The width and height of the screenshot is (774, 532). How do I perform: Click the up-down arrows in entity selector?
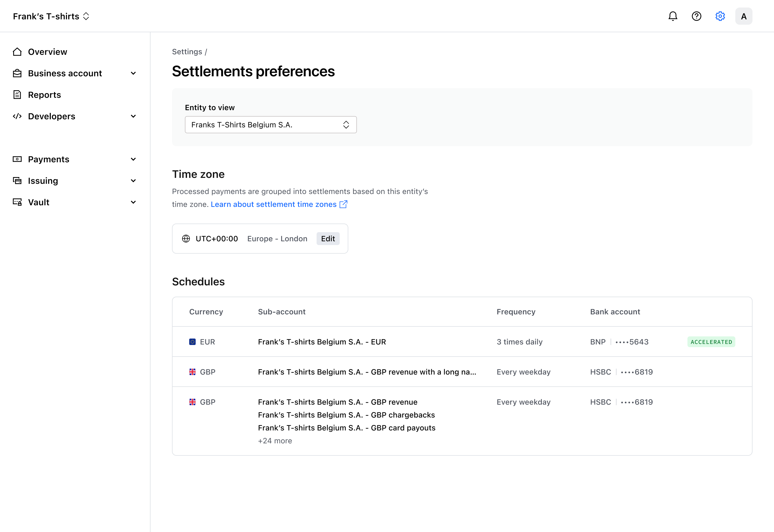pyautogui.click(x=346, y=125)
